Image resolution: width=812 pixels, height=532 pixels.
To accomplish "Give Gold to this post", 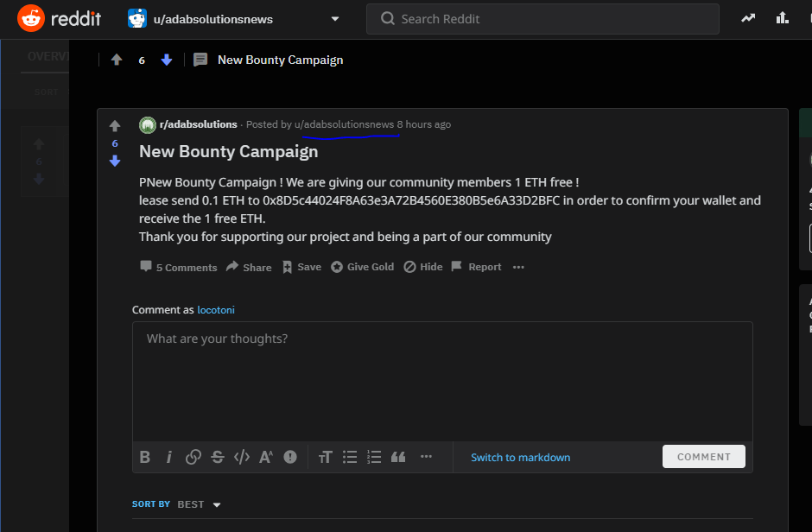I will click(363, 267).
